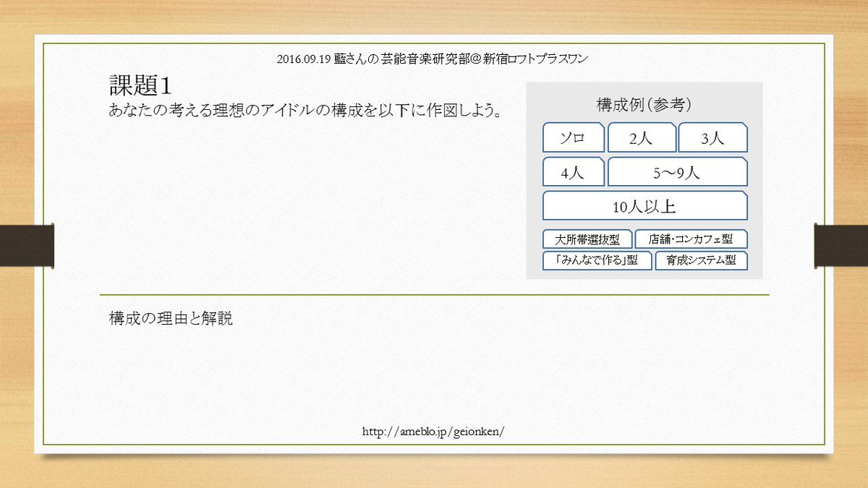Click the 構成例(参考) panel title
This screenshot has width=868, height=488.
click(644, 103)
